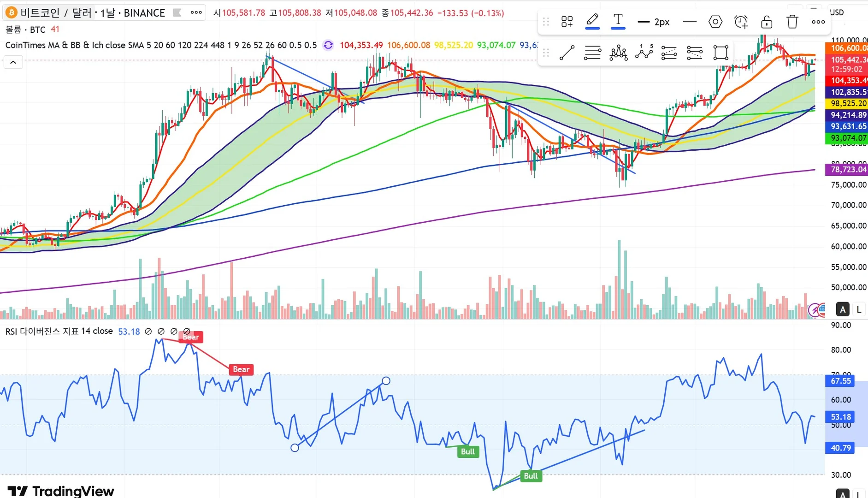Click the 98,525.20 yellow price label
868x498 pixels.
[x=847, y=104]
